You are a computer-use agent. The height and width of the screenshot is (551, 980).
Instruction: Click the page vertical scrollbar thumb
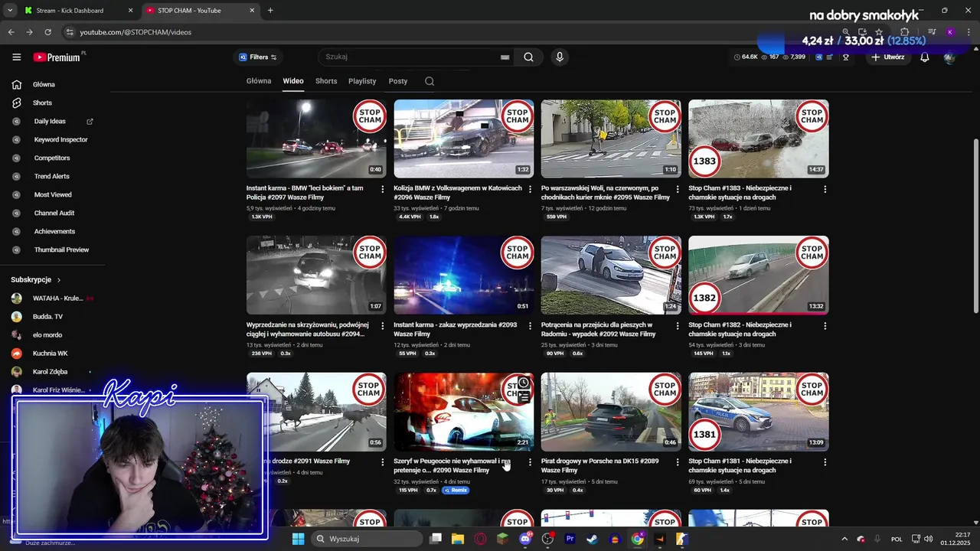click(975, 226)
